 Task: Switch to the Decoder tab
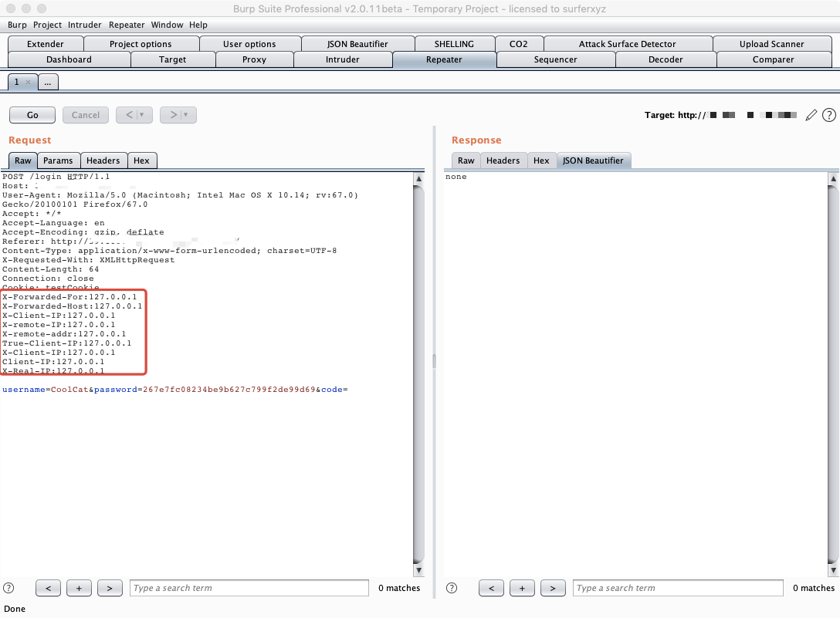665,59
